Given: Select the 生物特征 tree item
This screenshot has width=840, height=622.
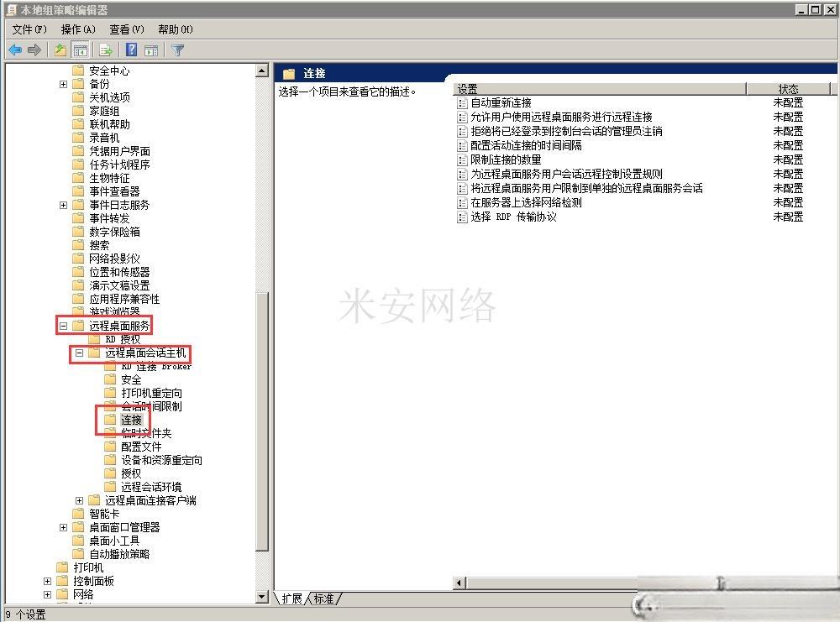Looking at the screenshot, I should [109, 178].
